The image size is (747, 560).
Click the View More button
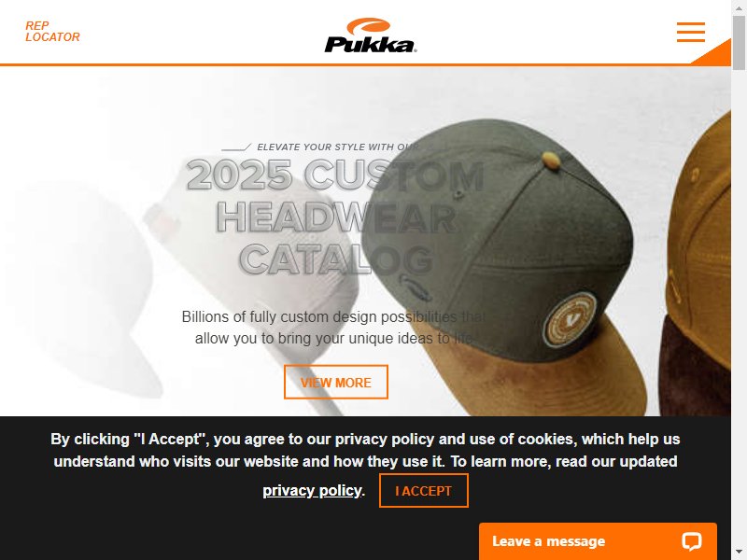pos(336,382)
